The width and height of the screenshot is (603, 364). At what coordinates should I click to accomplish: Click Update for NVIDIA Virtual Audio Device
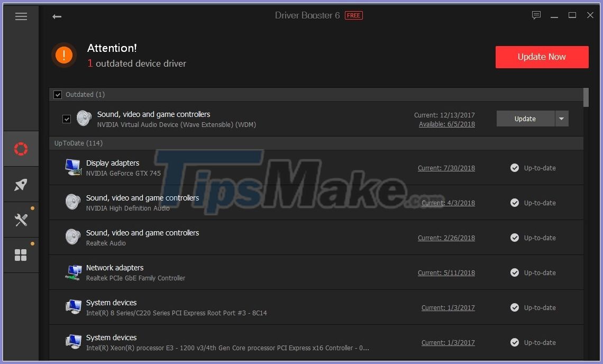point(525,119)
